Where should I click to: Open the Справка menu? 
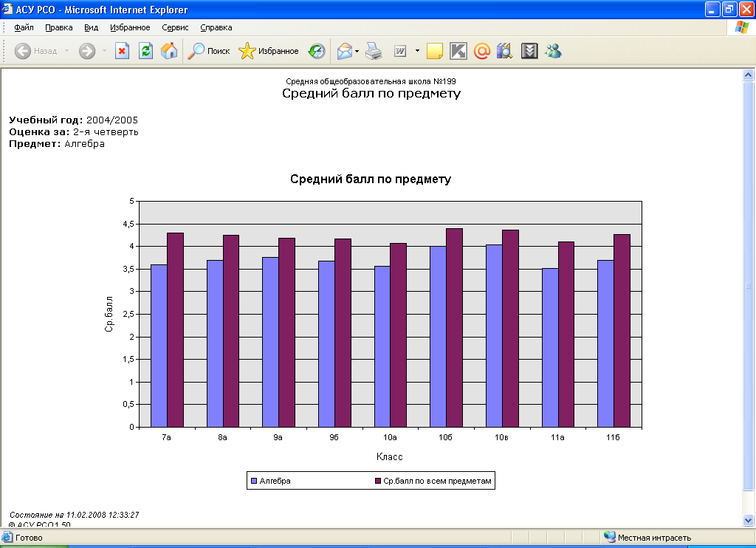click(x=216, y=27)
